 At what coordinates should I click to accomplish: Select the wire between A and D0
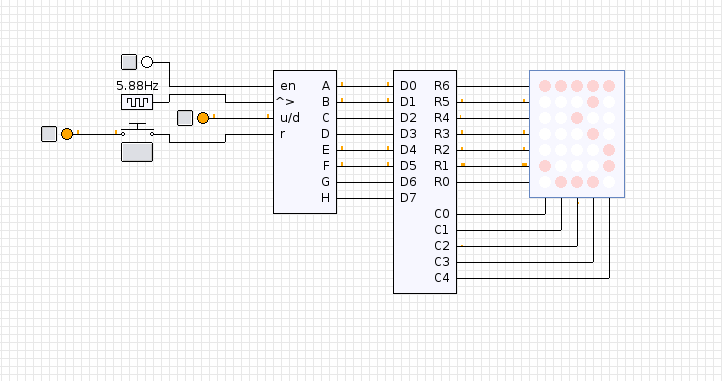(365, 86)
